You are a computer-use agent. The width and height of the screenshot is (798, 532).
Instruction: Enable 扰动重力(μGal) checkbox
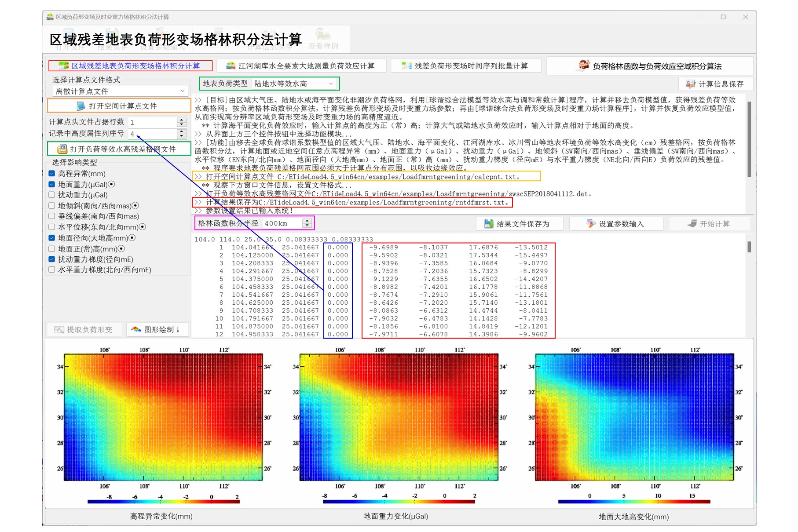pos(52,195)
